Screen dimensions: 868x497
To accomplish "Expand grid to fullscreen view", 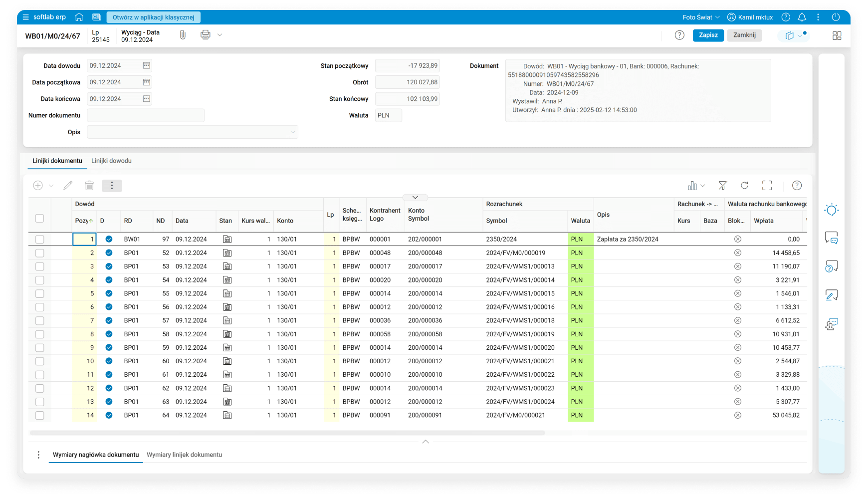I will pyautogui.click(x=767, y=186).
